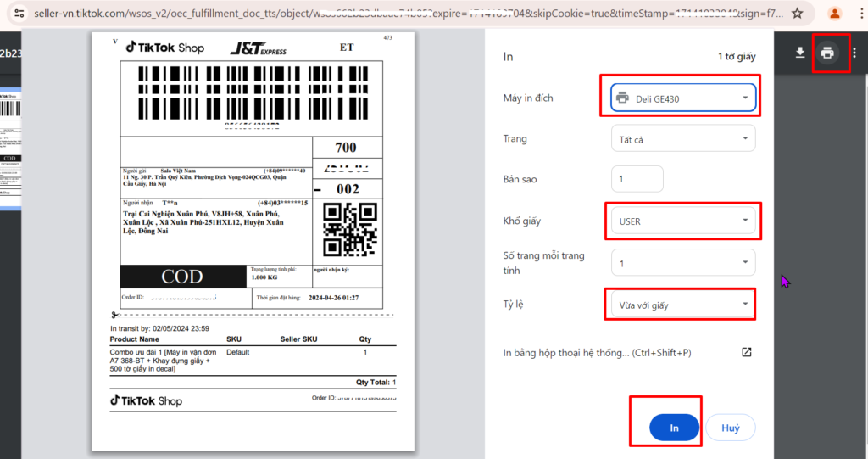Click the download icon in PDF toolbar
868x459 pixels.
point(799,53)
